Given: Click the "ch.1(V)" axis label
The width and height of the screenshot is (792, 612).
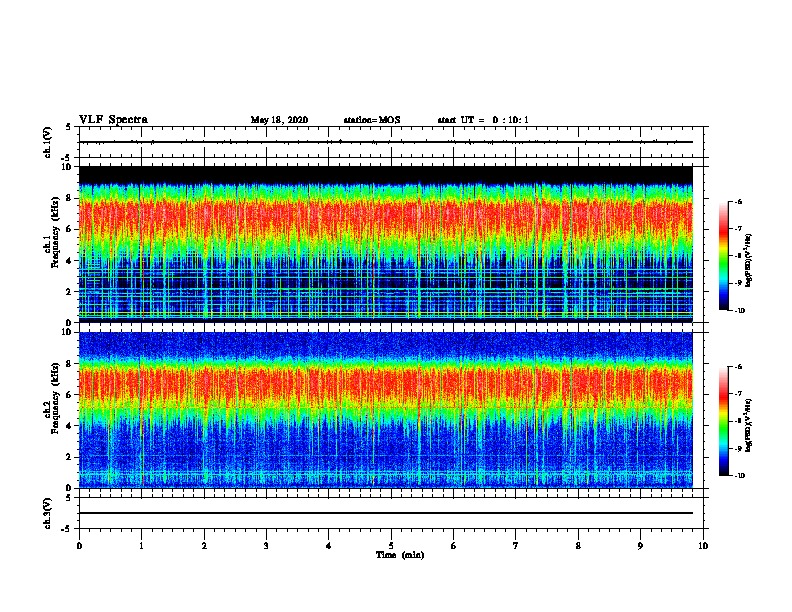Looking at the screenshot, I should tap(47, 142).
